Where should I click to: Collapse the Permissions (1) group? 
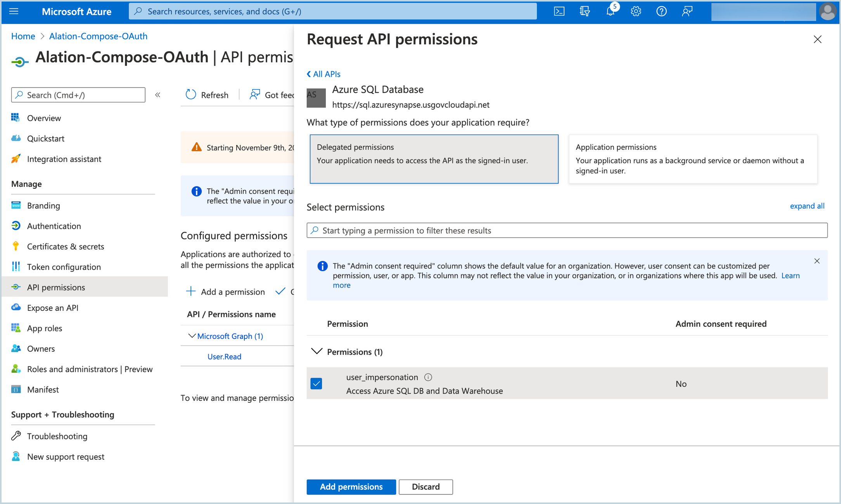[317, 351]
